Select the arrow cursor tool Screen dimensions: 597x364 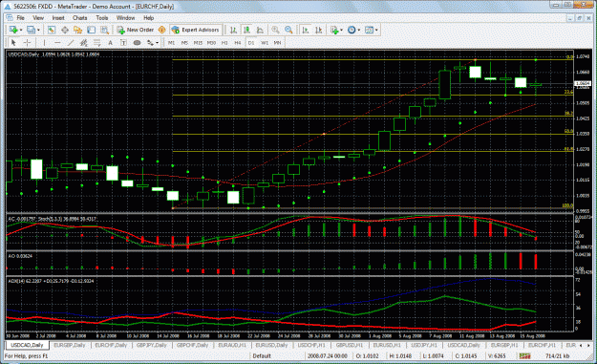coord(13,43)
